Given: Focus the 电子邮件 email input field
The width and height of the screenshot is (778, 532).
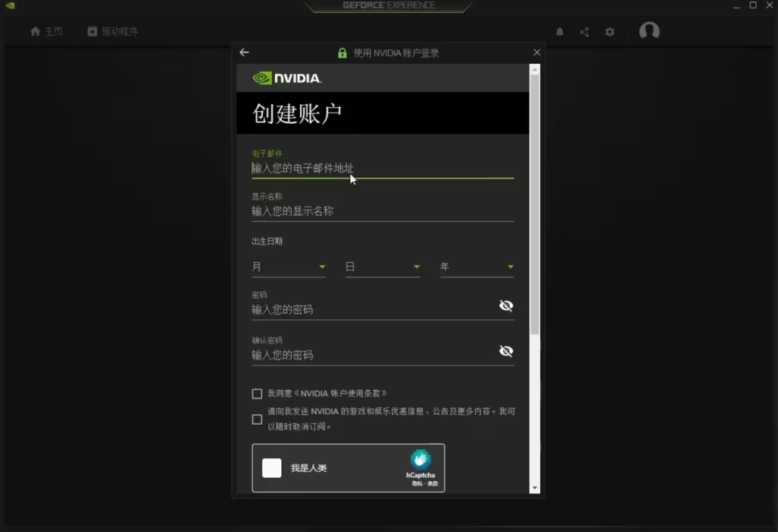Looking at the screenshot, I should coord(383,168).
